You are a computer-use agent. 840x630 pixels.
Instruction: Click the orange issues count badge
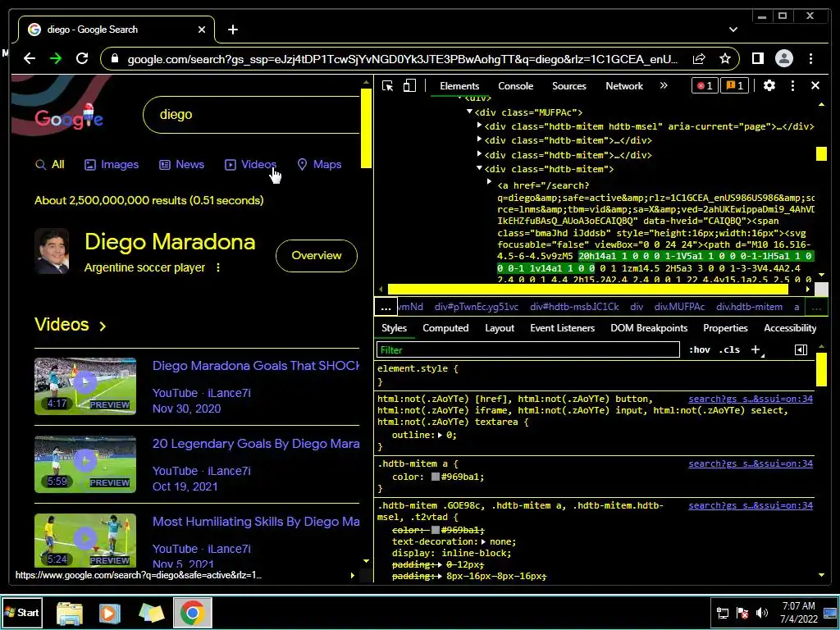coord(735,85)
